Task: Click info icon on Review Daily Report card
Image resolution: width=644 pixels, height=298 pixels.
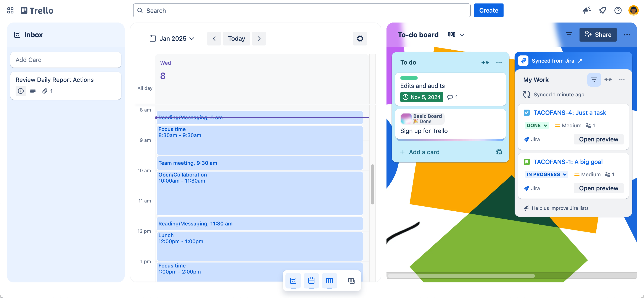Action: (21, 91)
